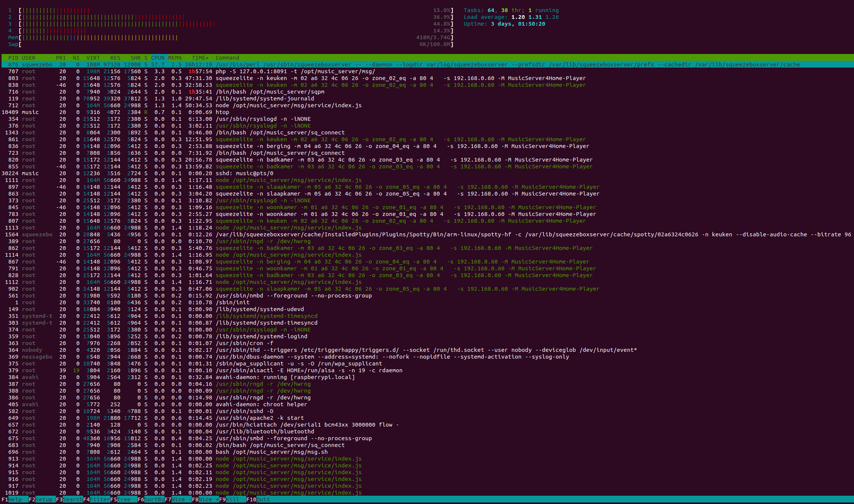Screen dimensions: 854x504
Task: Click the PID column header
Action: click(13, 58)
